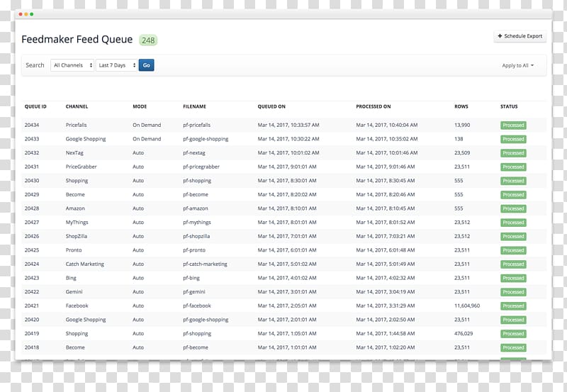Click the pf-facebook filename
Image resolution: width=567 pixels, height=392 pixels.
[197, 306]
